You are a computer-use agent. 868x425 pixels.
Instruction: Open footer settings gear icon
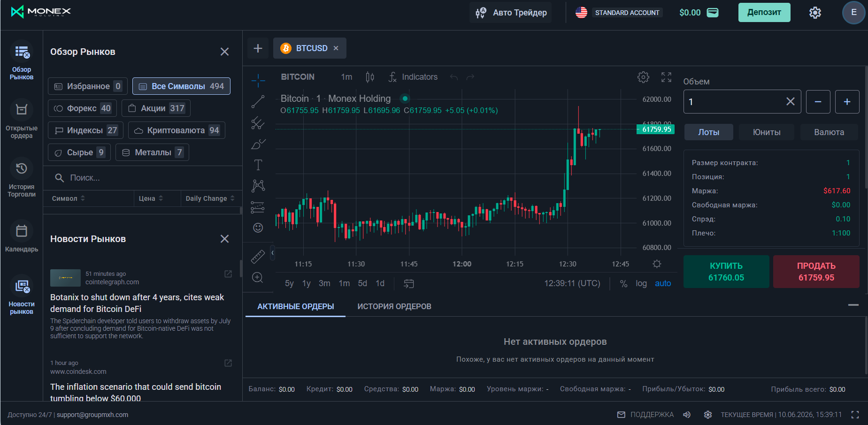point(708,415)
